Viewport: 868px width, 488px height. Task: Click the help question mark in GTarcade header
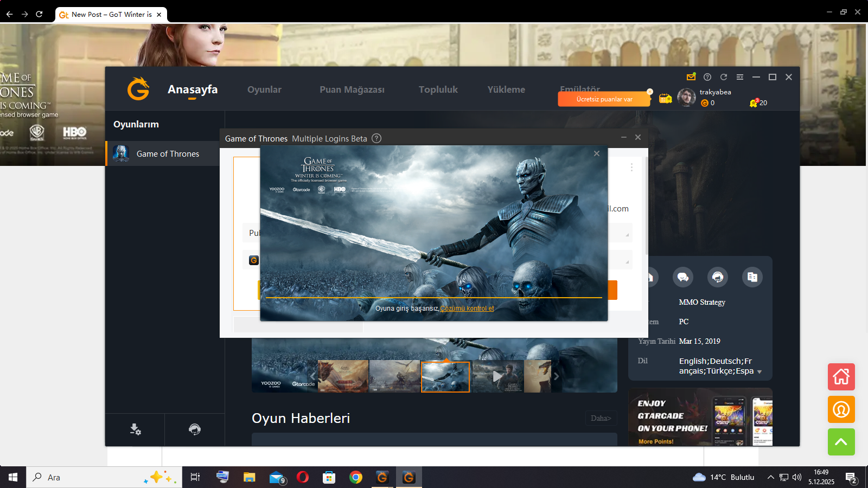click(707, 77)
